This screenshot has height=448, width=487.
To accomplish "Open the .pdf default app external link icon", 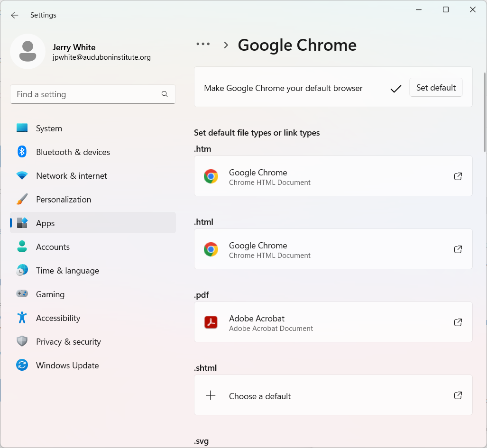I will [x=458, y=322].
